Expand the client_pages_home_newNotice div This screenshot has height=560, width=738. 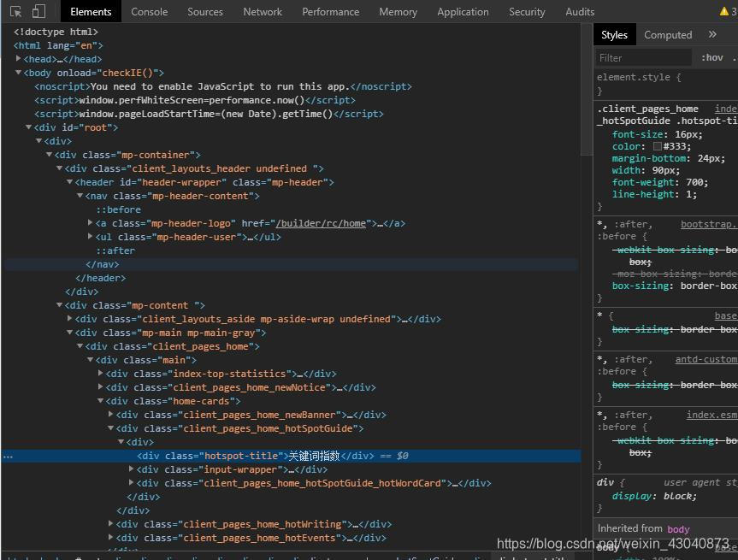coord(100,386)
